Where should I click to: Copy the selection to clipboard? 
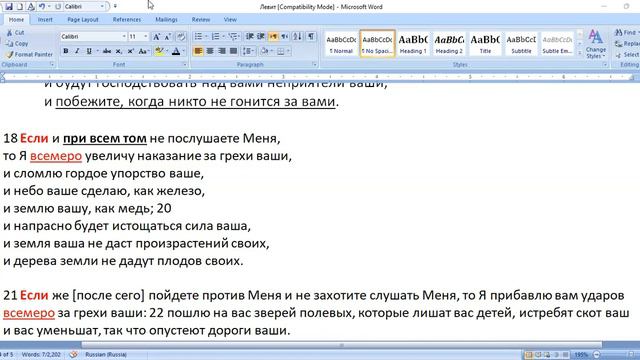[x=17, y=43]
